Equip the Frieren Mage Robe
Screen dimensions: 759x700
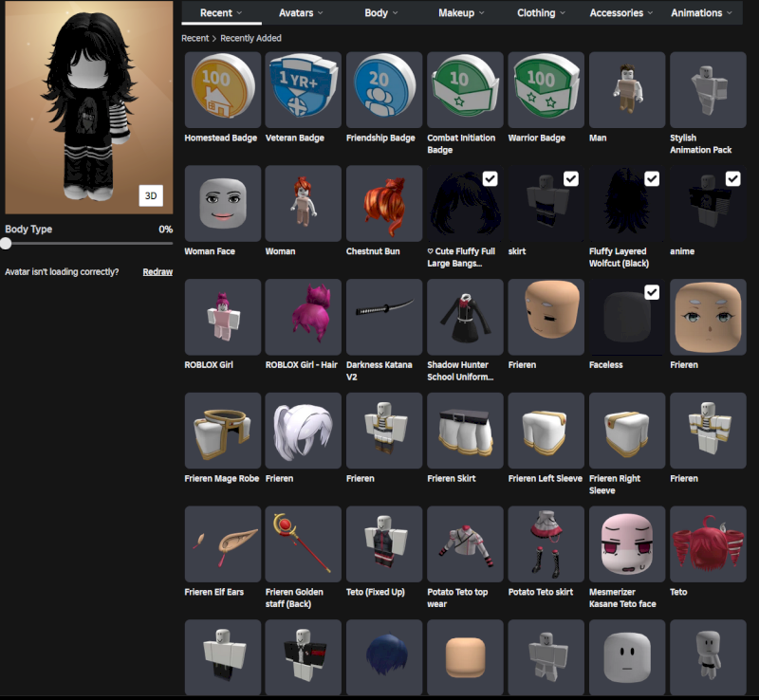point(223,431)
